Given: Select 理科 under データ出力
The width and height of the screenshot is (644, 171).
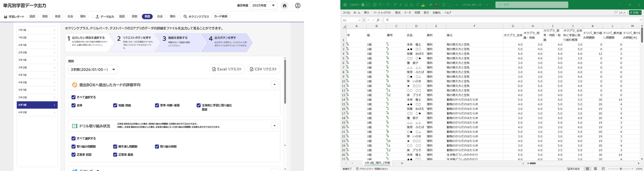Looking at the screenshot, I should tap(173, 16).
